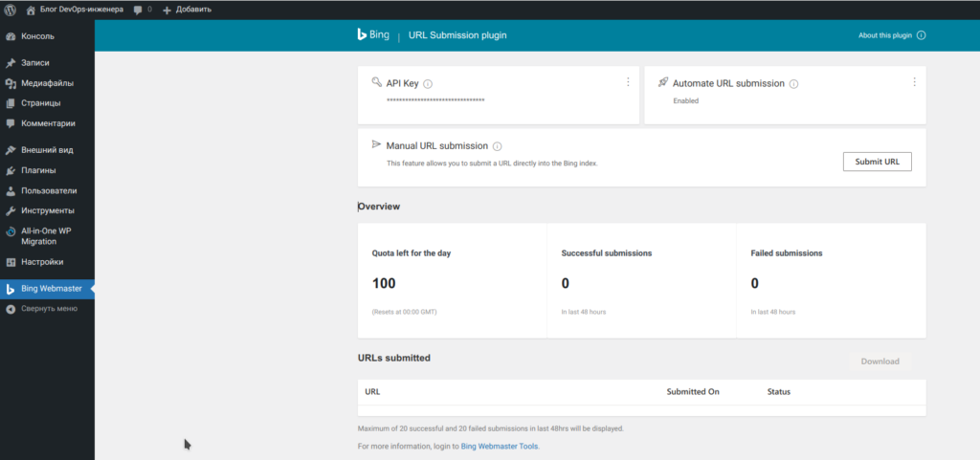The width and height of the screenshot is (980, 460).
Task: Select Bing Webmaster in sidebar
Action: (51, 289)
